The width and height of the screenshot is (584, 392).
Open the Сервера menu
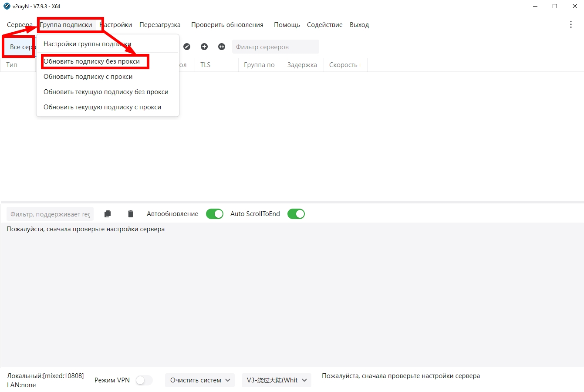point(20,25)
